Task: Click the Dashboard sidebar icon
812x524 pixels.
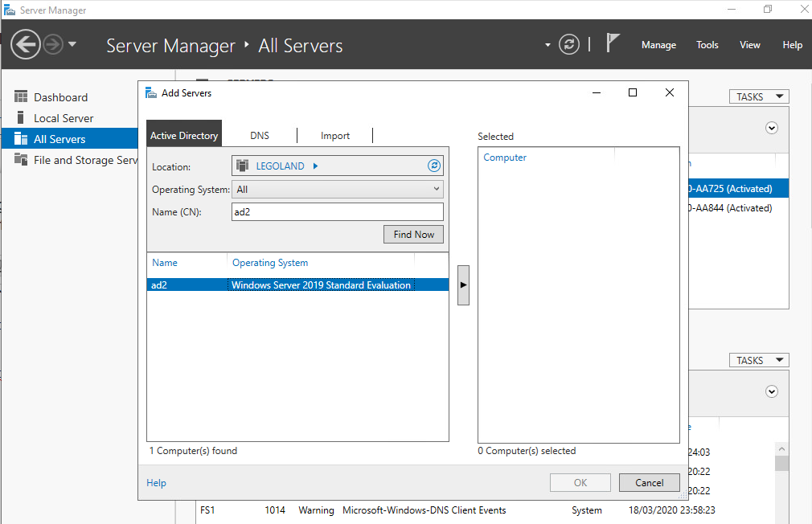Action: [21, 97]
